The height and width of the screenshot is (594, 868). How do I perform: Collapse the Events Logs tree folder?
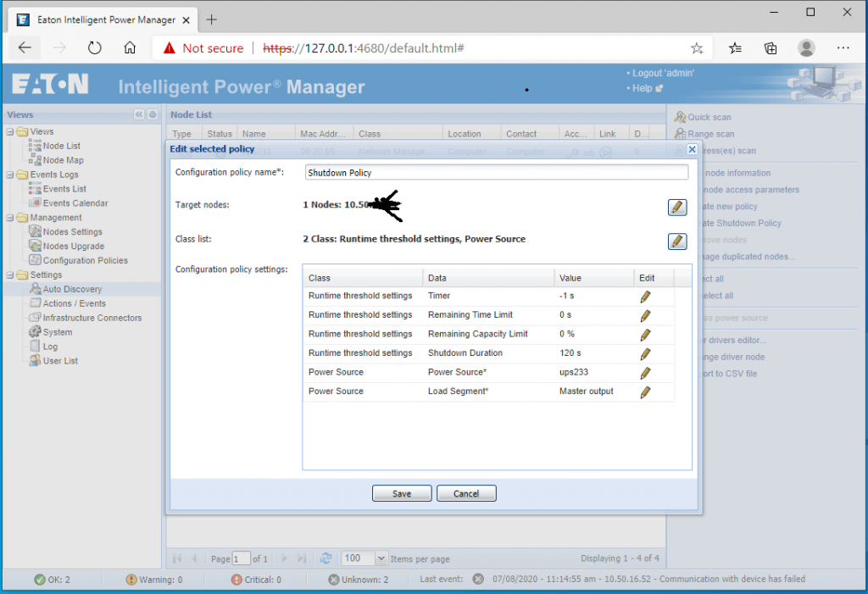point(10,175)
